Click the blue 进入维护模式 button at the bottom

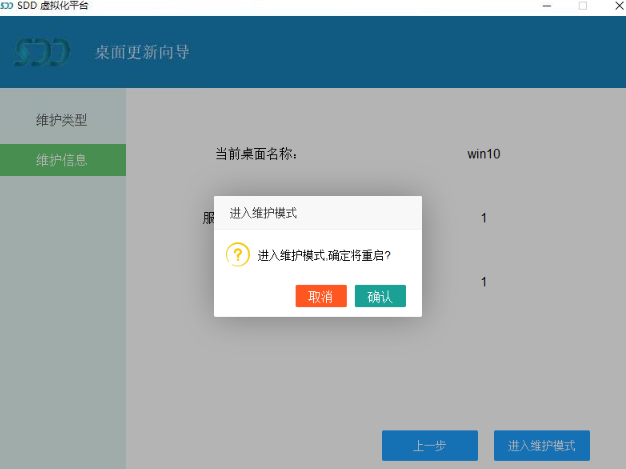point(541,445)
